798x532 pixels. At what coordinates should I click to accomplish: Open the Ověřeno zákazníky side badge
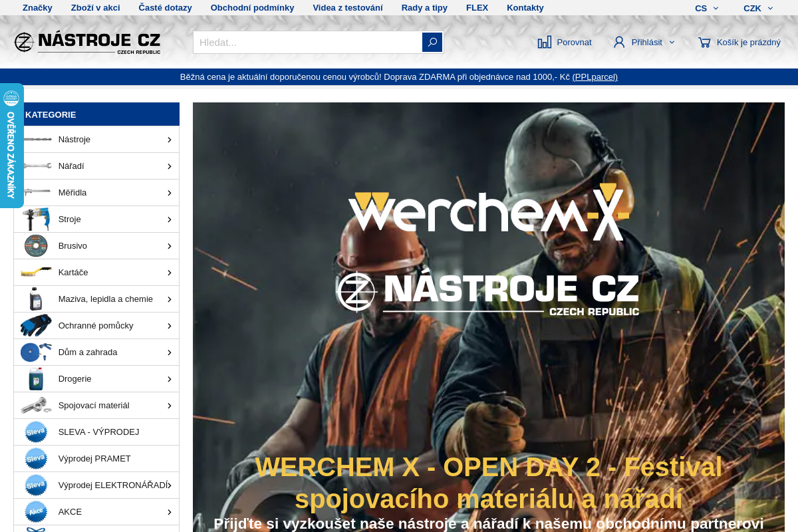tap(11, 146)
